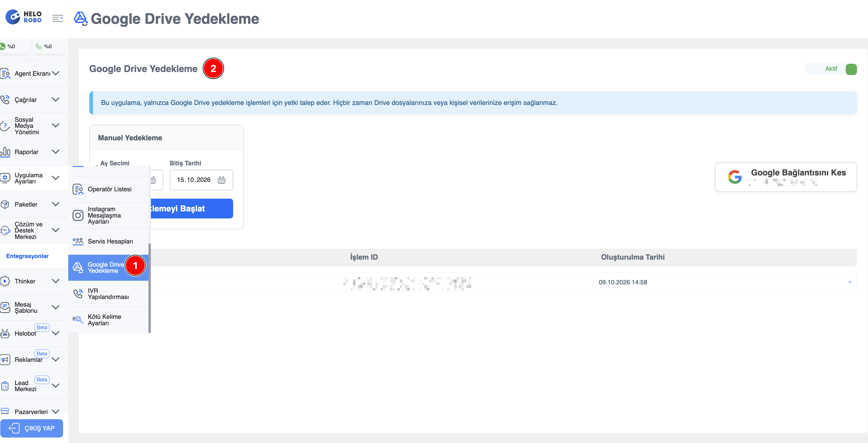
Task: Click the WhatsApp %0 usage indicator
Action: coord(8,46)
